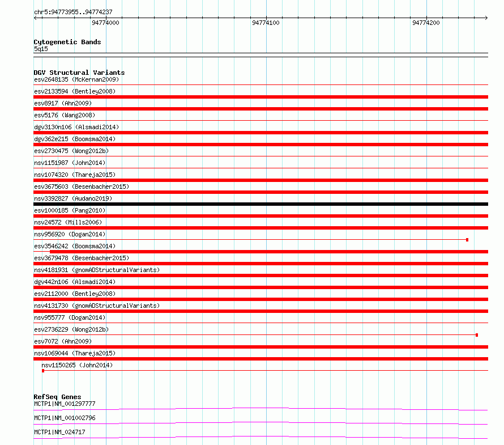This screenshot has height=445, width=504.
Task: Open esv1000185 (Pang2010) variant
Action: click(70, 210)
